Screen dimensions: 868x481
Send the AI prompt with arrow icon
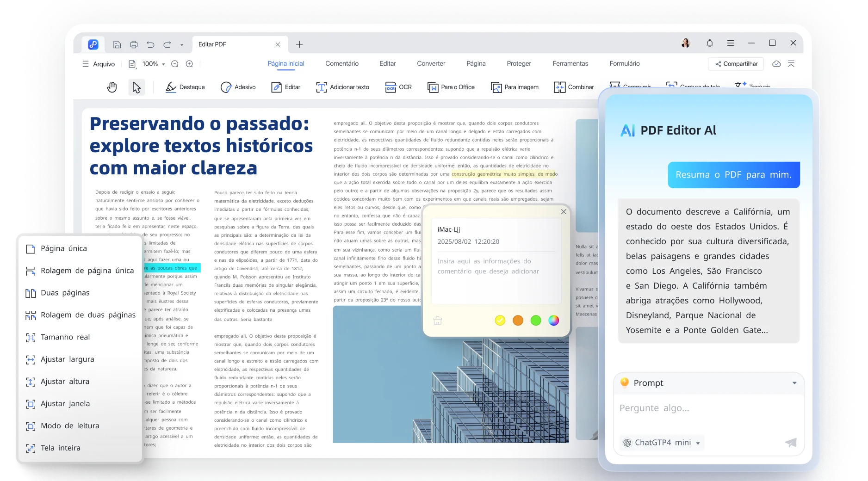click(x=791, y=443)
